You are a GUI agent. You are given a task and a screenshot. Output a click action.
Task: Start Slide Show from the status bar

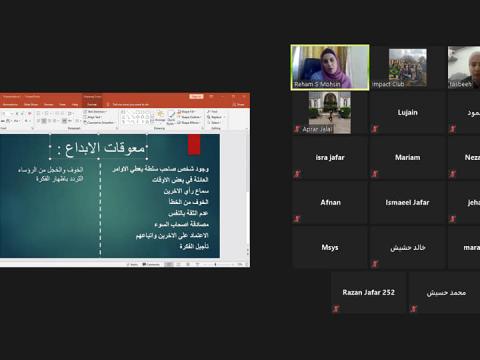[x=198, y=264]
